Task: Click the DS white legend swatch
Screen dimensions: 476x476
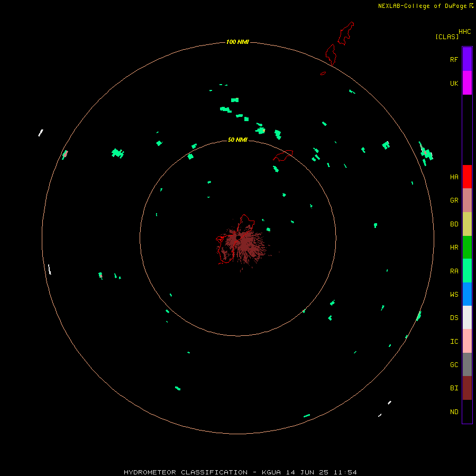Action: point(467,317)
